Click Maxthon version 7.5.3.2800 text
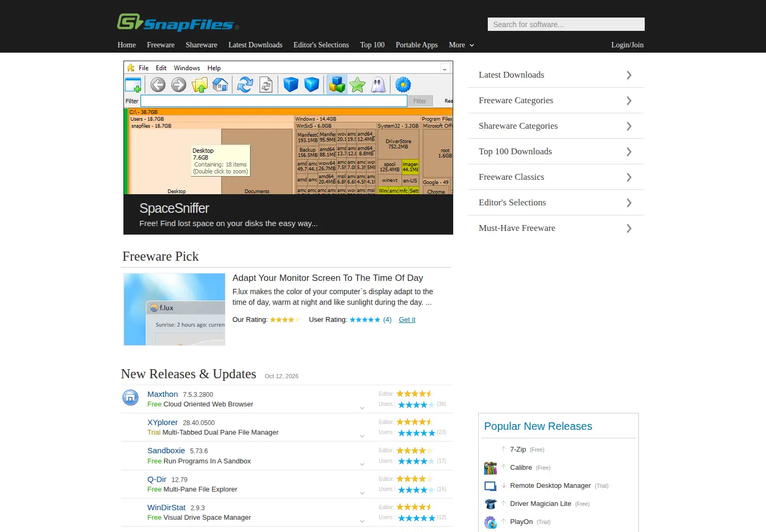The image size is (766, 532). [198, 395]
